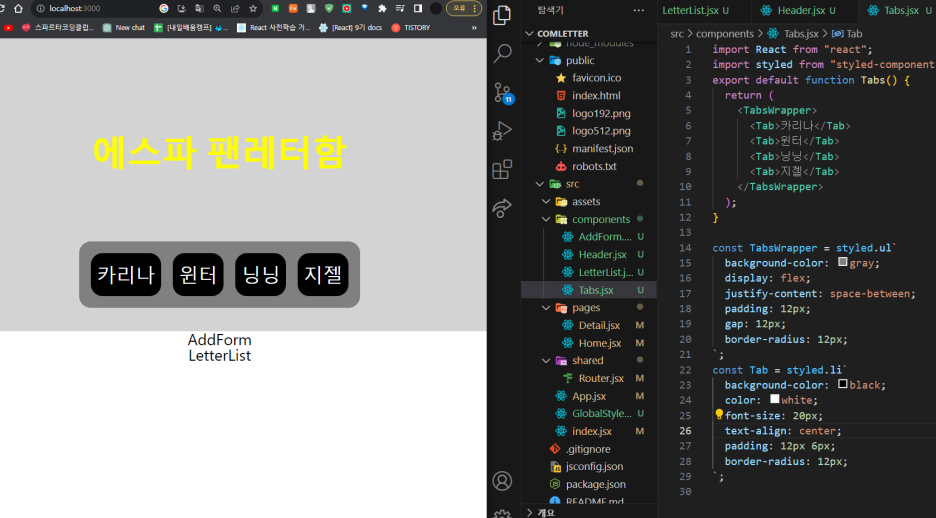
Task: Click the Google icon in the address bar
Action: tap(164, 8)
